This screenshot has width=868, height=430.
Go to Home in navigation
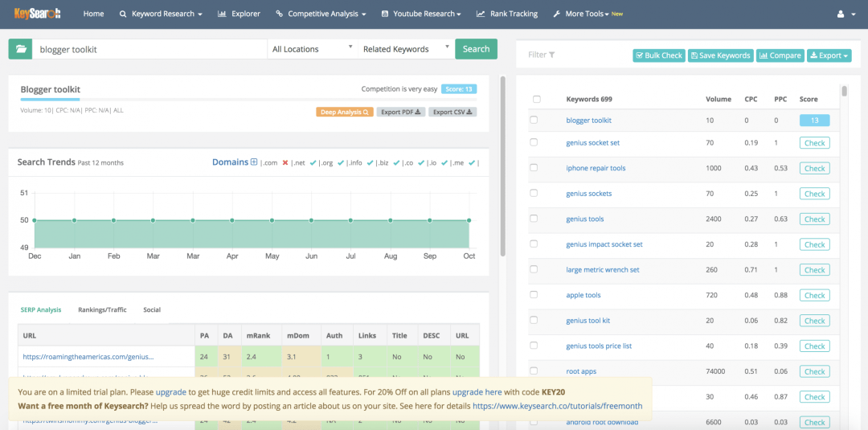93,14
